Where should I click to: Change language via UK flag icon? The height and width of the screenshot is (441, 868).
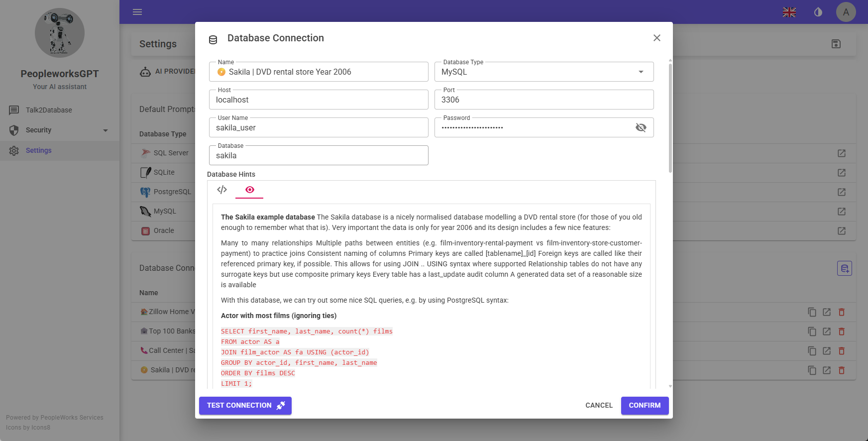coord(789,12)
